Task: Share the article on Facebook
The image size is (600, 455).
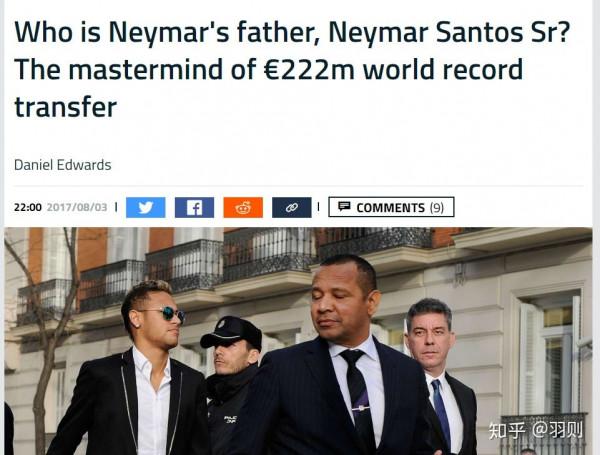Action: pyautogui.click(x=194, y=207)
